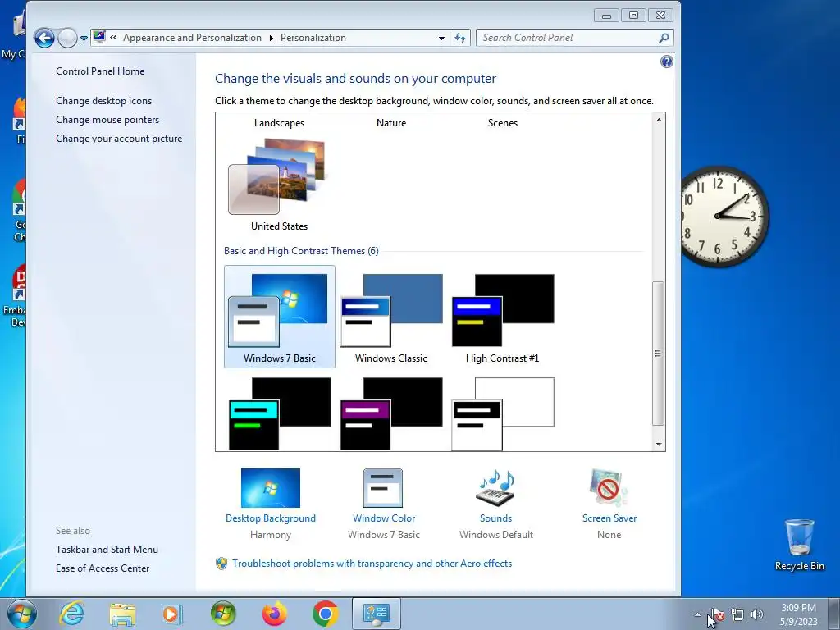Open Change mouse pointers
The image size is (840, 630).
tap(107, 120)
